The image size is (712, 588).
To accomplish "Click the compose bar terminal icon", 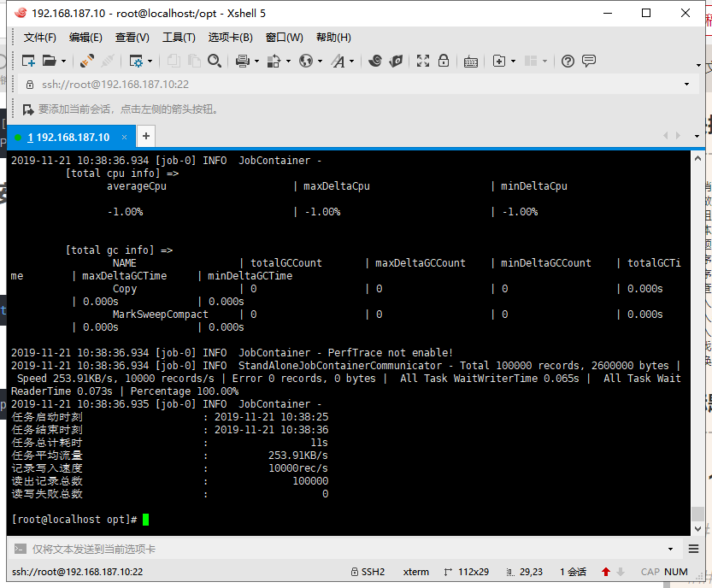I will click(20, 549).
